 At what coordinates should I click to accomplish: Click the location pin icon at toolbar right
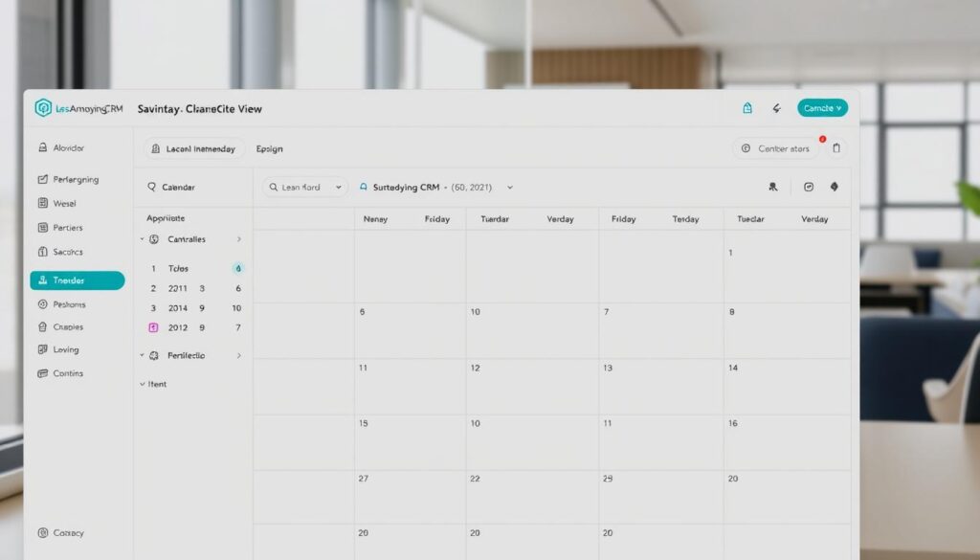(835, 187)
